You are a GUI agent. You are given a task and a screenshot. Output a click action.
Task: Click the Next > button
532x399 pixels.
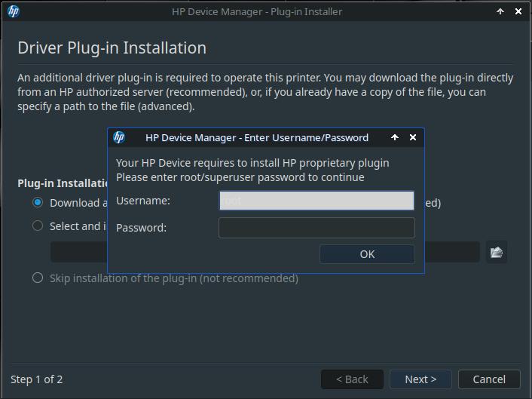coord(420,379)
